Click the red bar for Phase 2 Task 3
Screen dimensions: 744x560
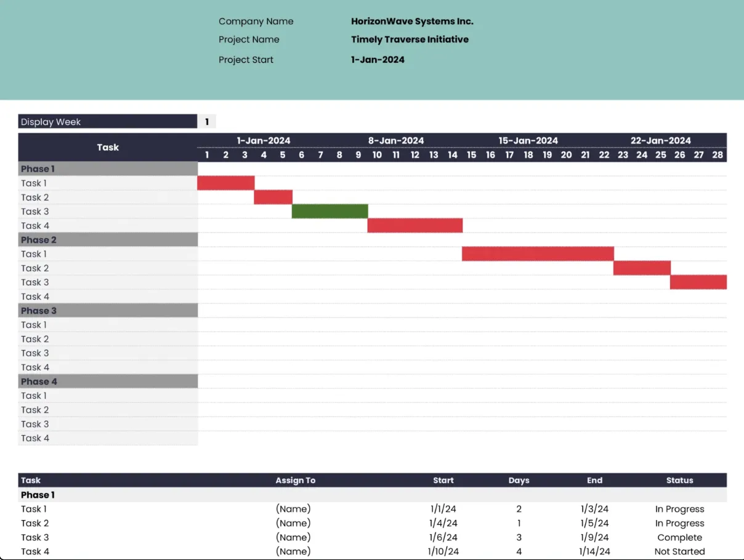(698, 282)
